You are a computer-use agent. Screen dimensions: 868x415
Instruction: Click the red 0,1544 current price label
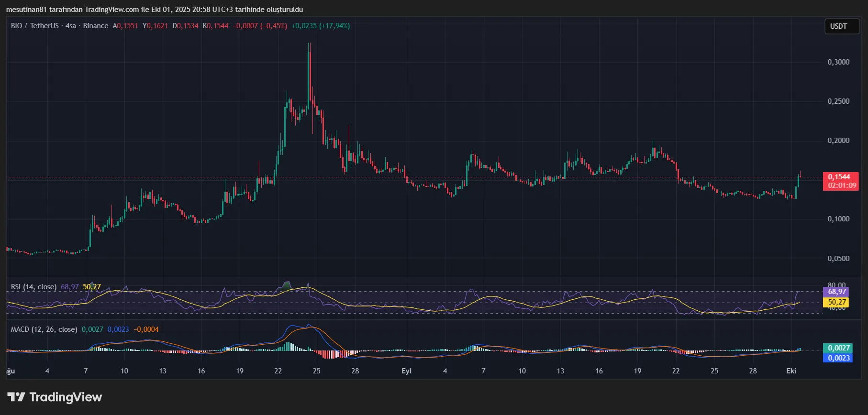tap(839, 177)
